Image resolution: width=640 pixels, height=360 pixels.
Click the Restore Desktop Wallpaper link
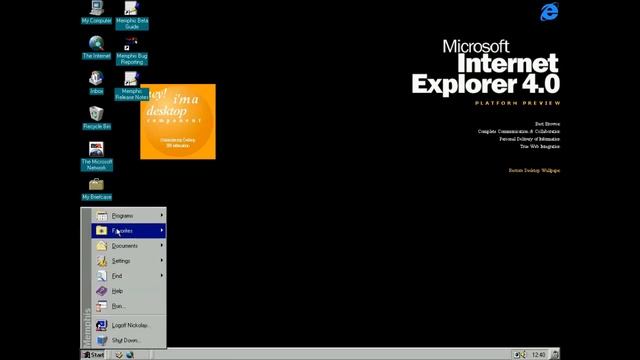click(x=534, y=170)
